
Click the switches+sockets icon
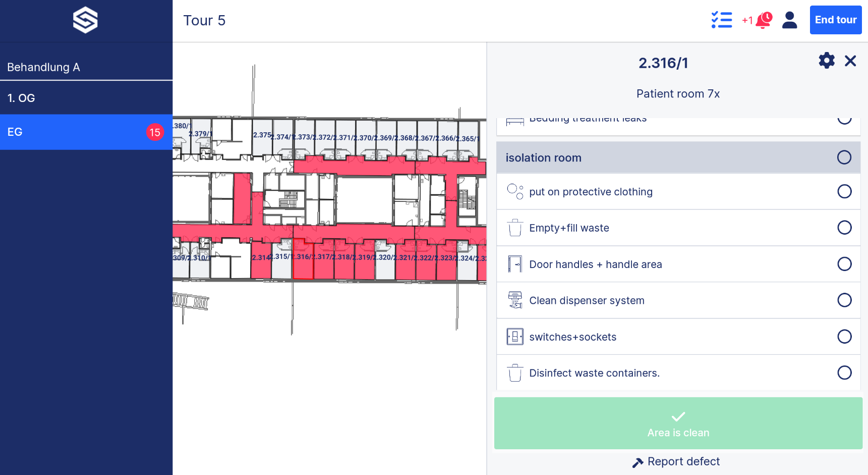coord(515,337)
